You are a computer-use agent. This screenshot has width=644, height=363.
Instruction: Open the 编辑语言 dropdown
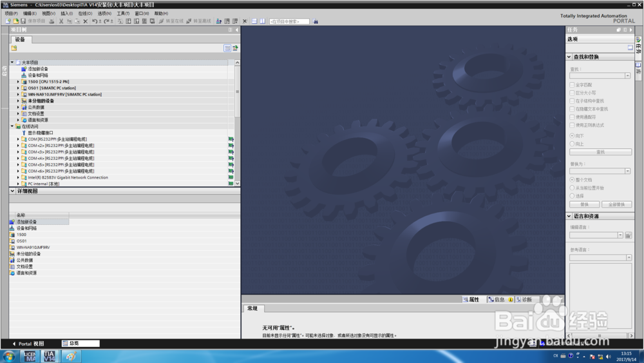point(620,235)
